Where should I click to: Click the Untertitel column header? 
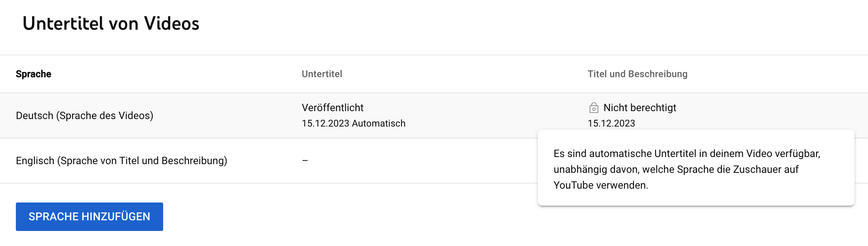click(x=322, y=74)
